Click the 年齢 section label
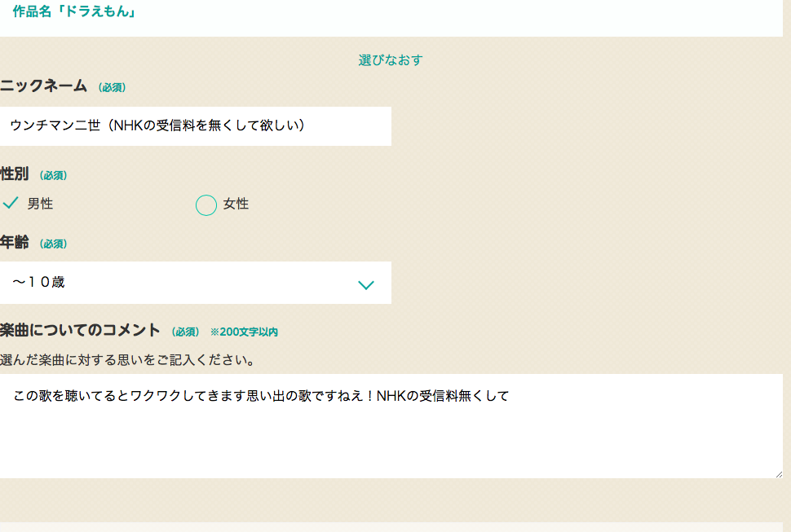Viewport: 791px width, 532px height. pyautogui.click(x=15, y=243)
